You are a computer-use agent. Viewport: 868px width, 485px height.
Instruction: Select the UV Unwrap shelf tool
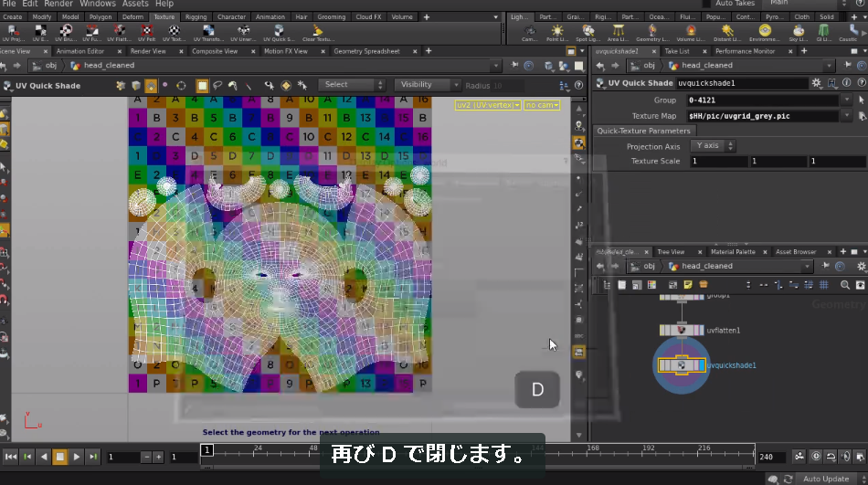(x=244, y=33)
